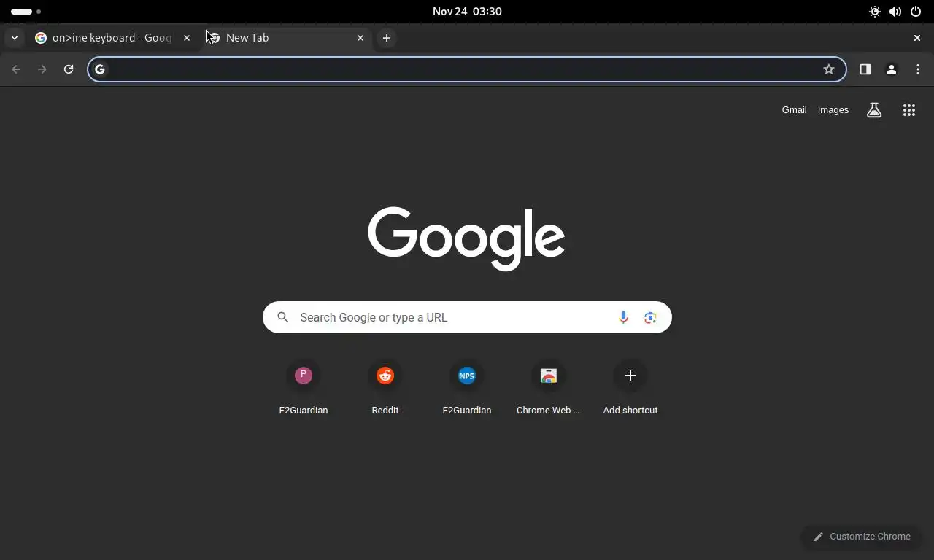Open Search Labs flask icon
The image size is (934, 560).
(874, 110)
